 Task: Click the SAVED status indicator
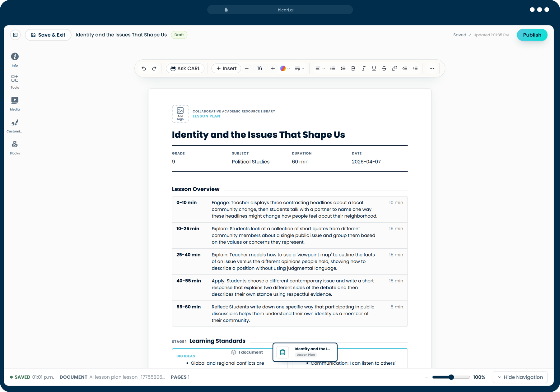click(20, 377)
